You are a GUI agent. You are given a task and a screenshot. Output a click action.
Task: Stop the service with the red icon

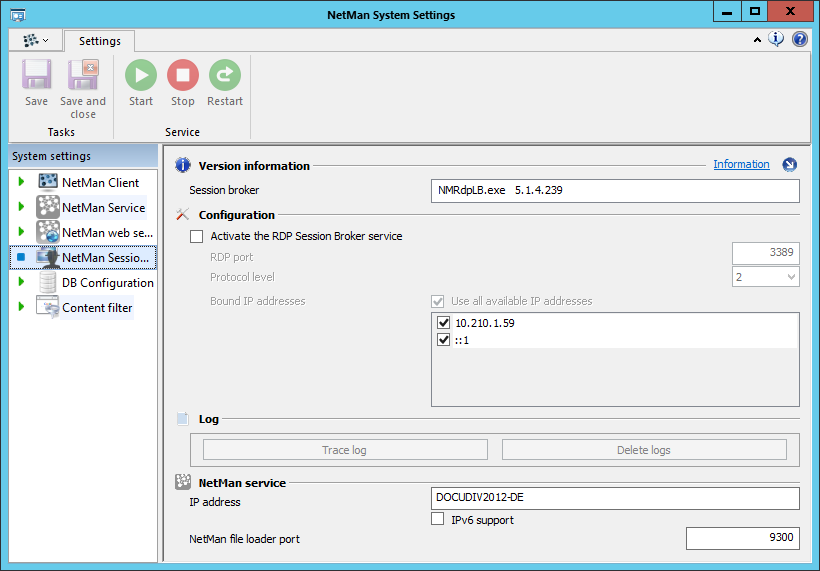[183, 75]
